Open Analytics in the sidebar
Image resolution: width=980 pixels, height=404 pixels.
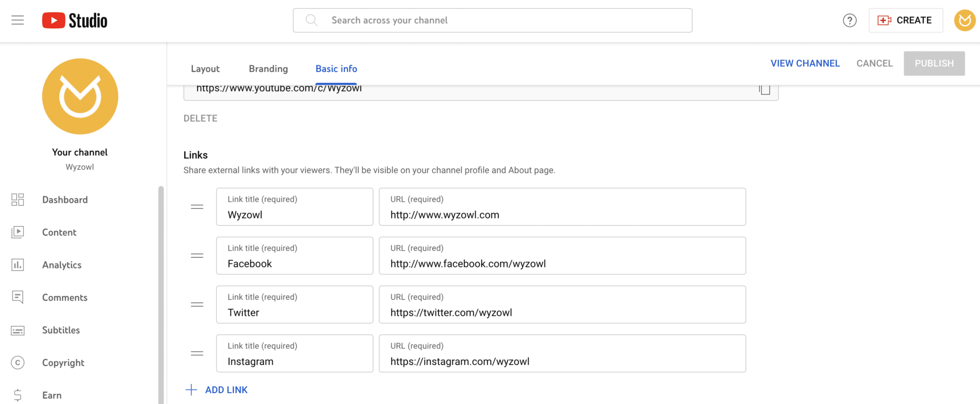(62, 265)
